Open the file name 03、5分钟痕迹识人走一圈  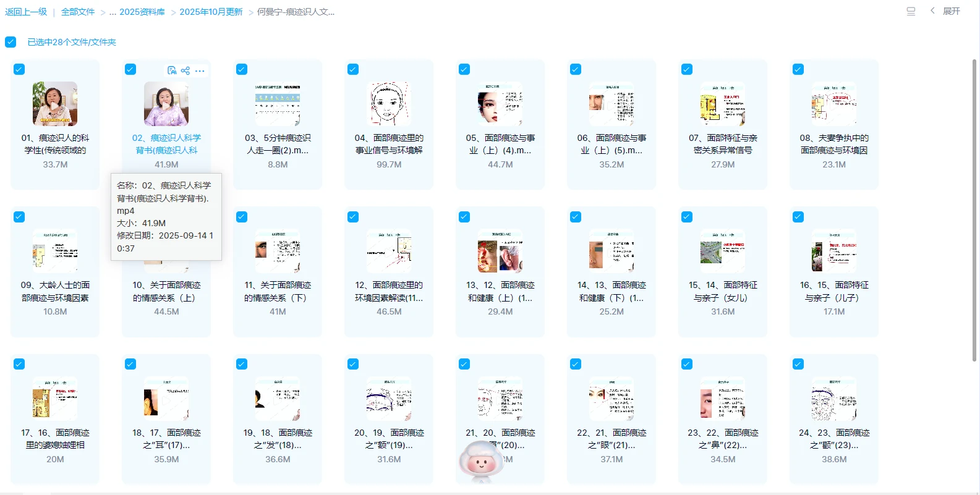tap(278, 144)
